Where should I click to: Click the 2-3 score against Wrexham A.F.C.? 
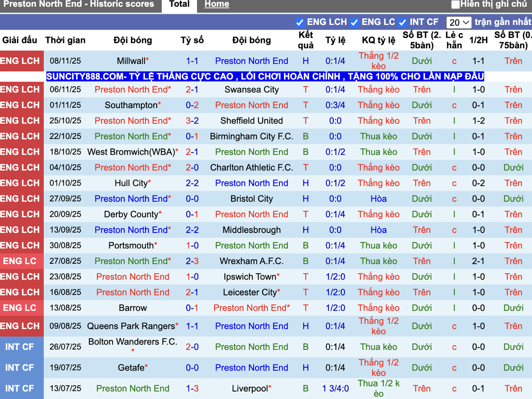click(x=192, y=261)
